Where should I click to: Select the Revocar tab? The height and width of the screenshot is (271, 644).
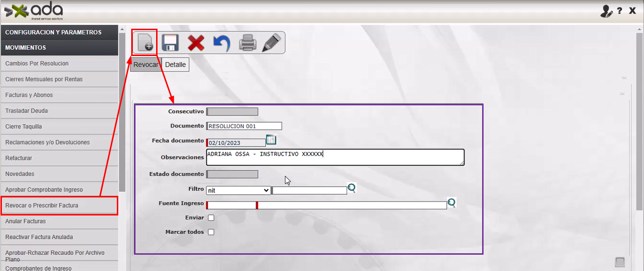(x=146, y=65)
